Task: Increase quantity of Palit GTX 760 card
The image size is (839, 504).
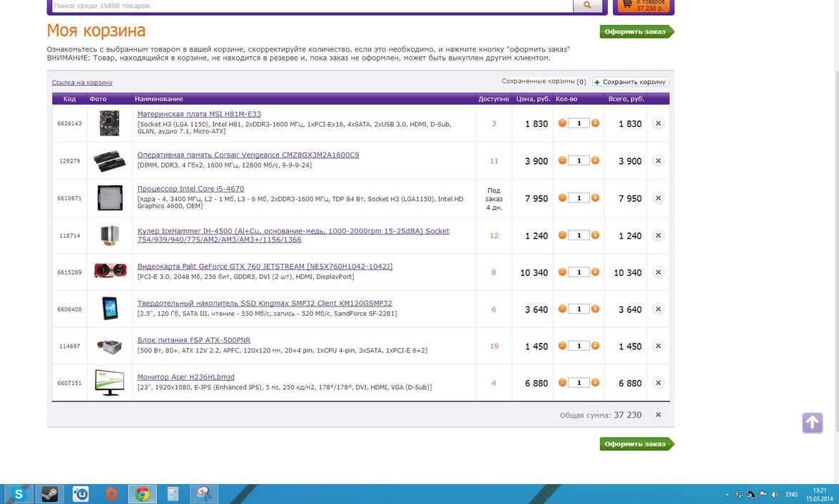Action: point(595,272)
